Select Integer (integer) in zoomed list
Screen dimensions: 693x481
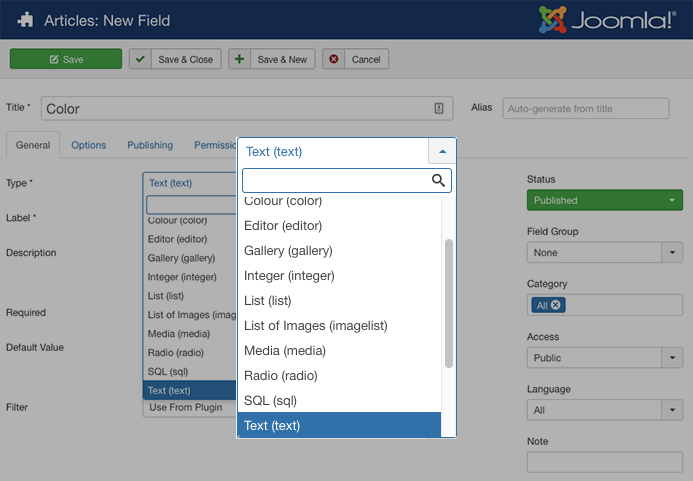(x=339, y=275)
